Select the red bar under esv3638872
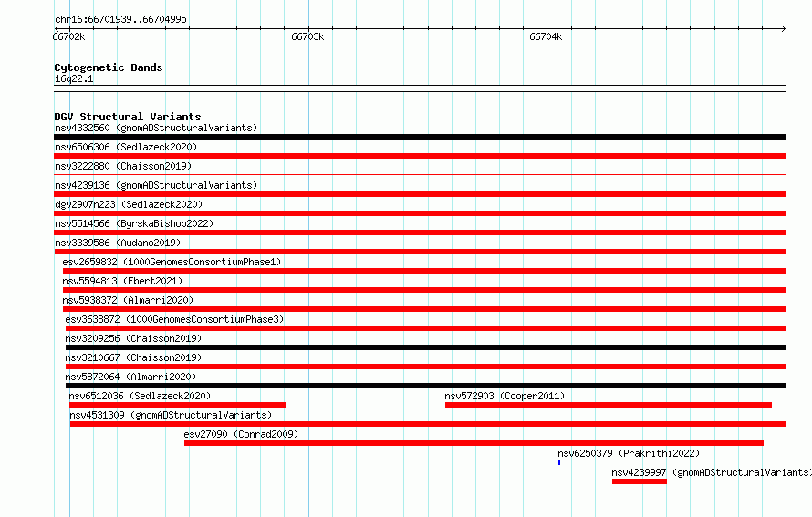Viewport: 812px width, 517px height. [426, 328]
